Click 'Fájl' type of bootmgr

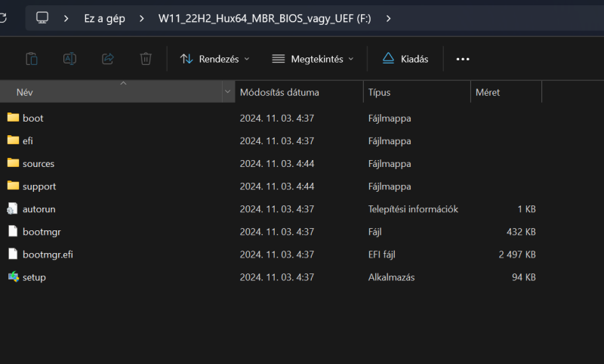pyautogui.click(x=374, y=232)
